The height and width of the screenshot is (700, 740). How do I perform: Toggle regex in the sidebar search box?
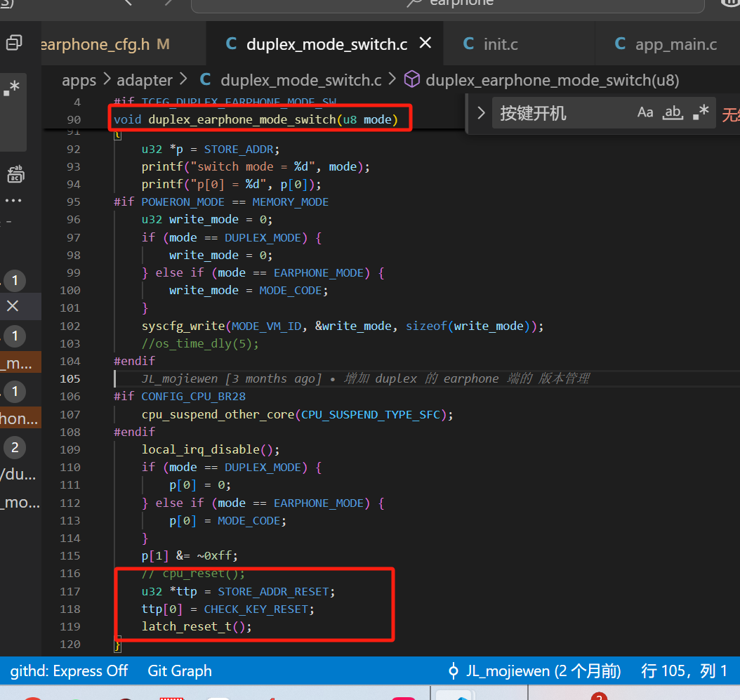click(12, 88)
